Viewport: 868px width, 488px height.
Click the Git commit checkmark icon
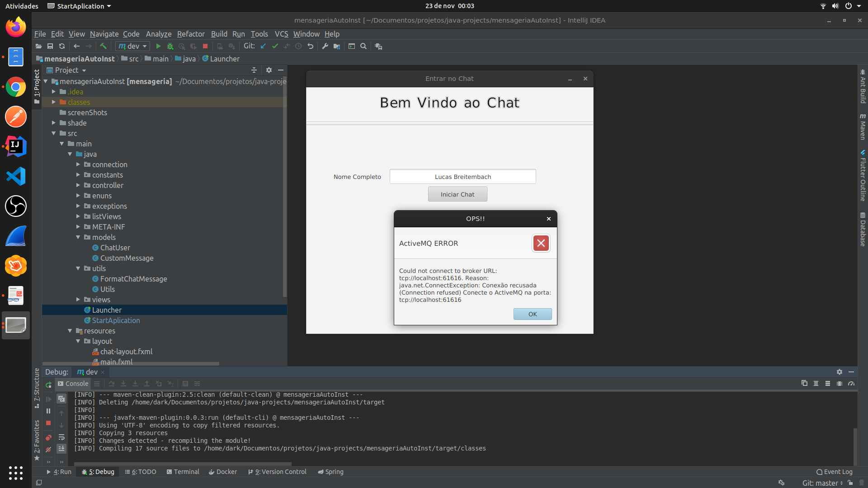pos(275,46)
